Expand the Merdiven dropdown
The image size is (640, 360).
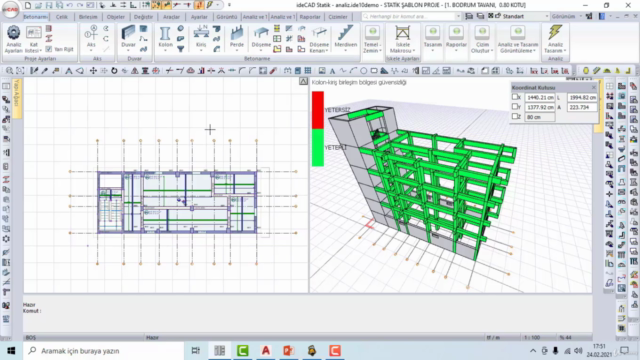346,51
